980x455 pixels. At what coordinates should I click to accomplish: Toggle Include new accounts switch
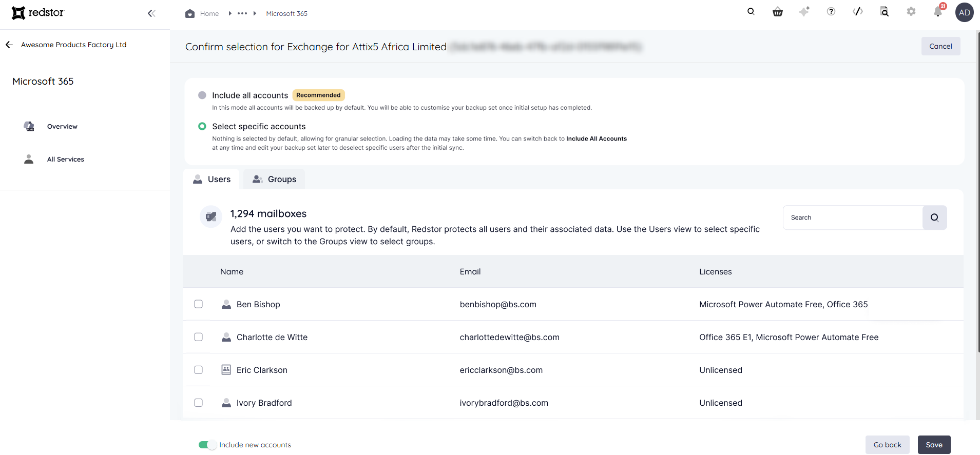coord(207,445)
